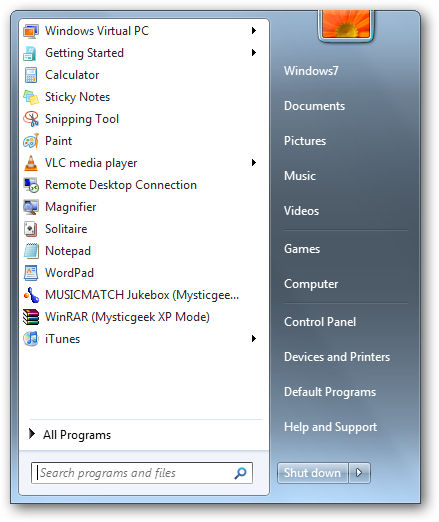
Task: Expand the iTunes jump list arrow
Action: click(x=254, y=339)
